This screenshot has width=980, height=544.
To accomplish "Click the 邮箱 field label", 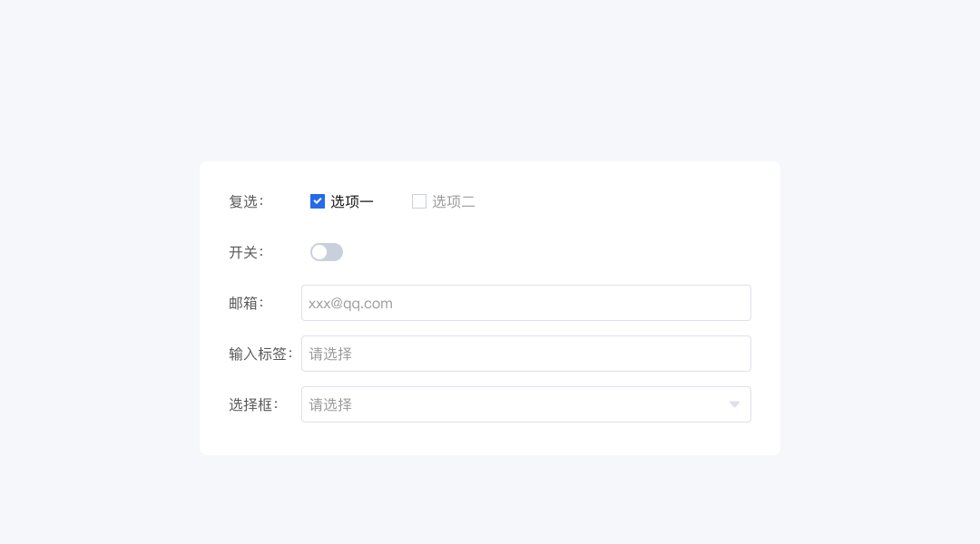I will pyautogui.click(x=245, y=303).
